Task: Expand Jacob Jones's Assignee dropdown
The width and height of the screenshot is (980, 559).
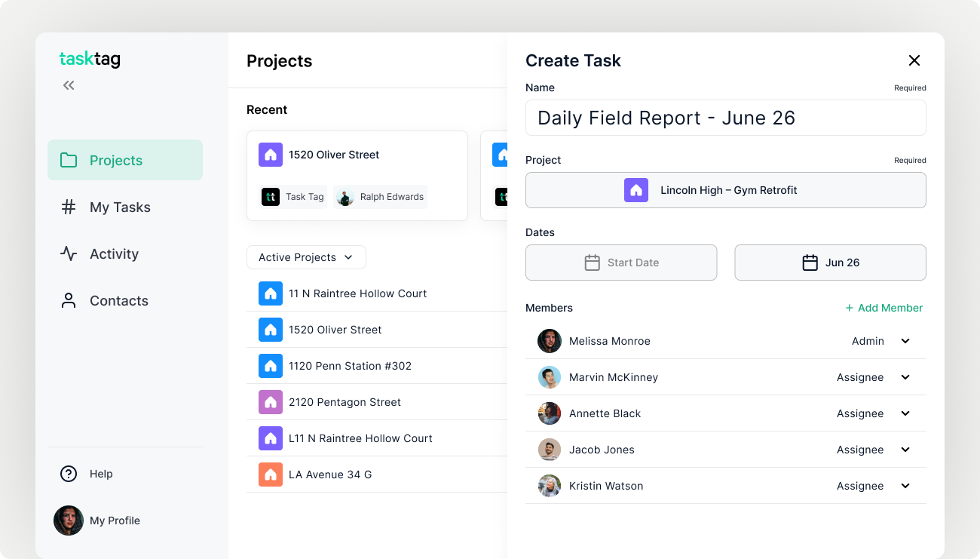Action: pyautogui.click(x=905, y=450)
